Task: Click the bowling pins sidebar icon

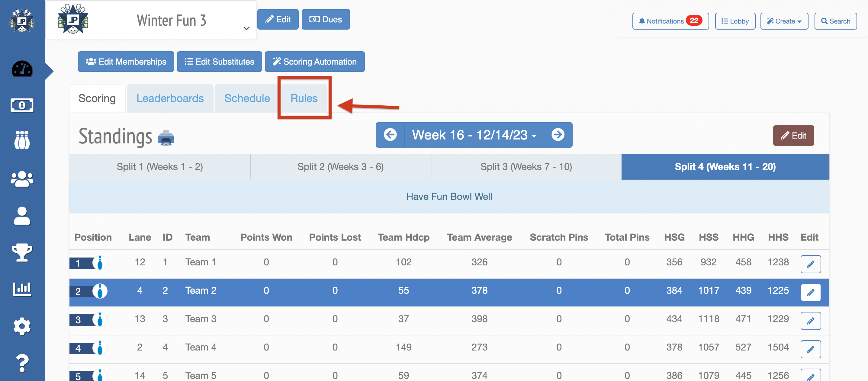Action: click(x=22, y=140)
